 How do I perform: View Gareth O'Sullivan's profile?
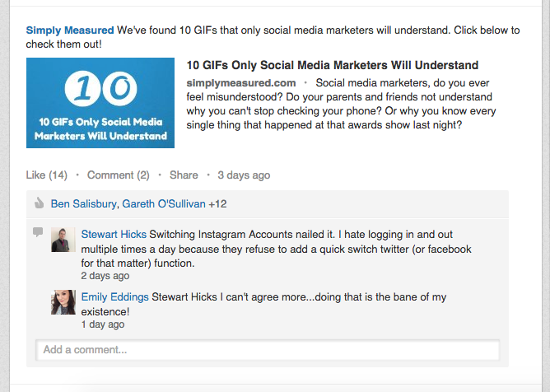pos(164,203)
